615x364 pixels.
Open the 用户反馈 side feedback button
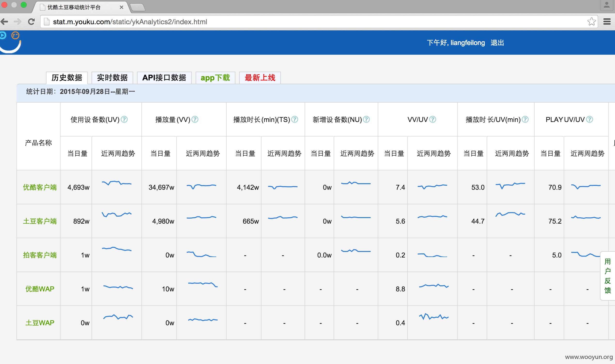point(607,276)
